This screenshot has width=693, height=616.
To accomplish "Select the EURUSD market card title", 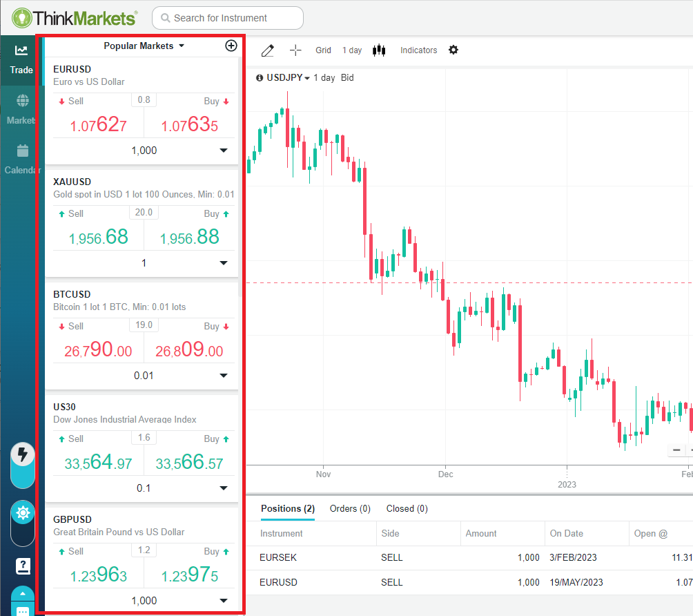I will coord(72,70).
